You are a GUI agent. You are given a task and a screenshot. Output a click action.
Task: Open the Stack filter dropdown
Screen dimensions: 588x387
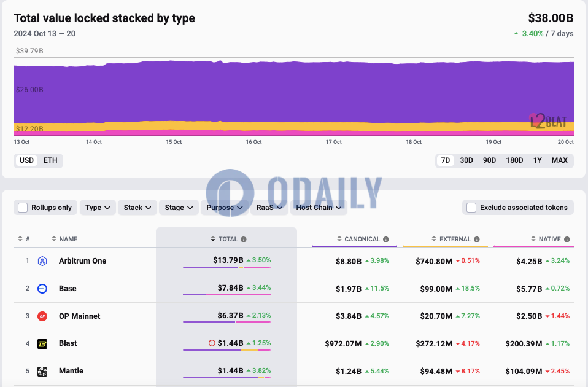pos(137,208)
